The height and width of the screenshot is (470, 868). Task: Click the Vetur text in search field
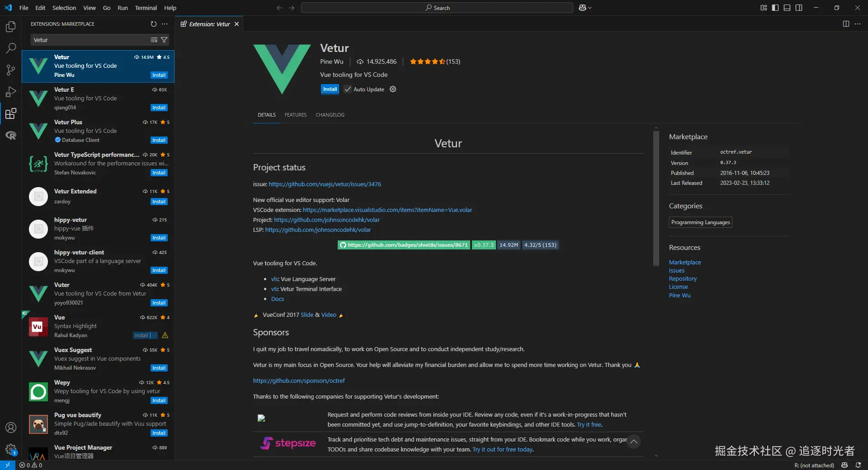click(x=41, y=40)
